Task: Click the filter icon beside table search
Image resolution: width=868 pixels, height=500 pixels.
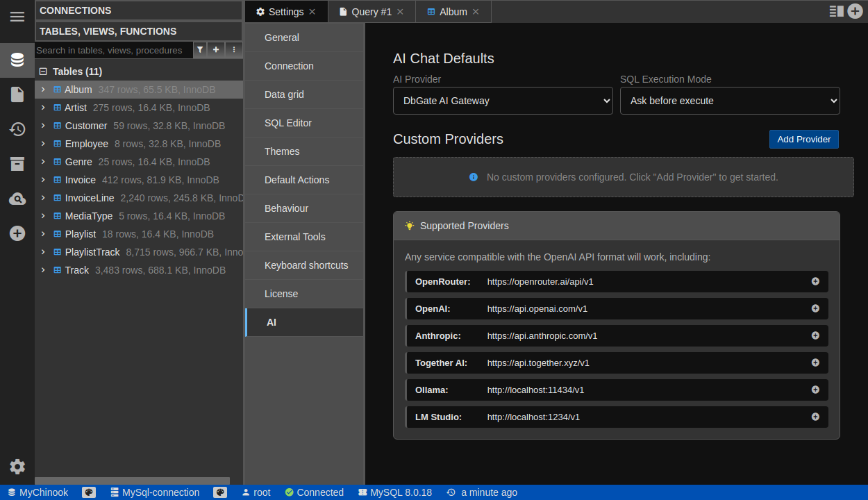Action: pyautogui.click(x=200, y=50)
